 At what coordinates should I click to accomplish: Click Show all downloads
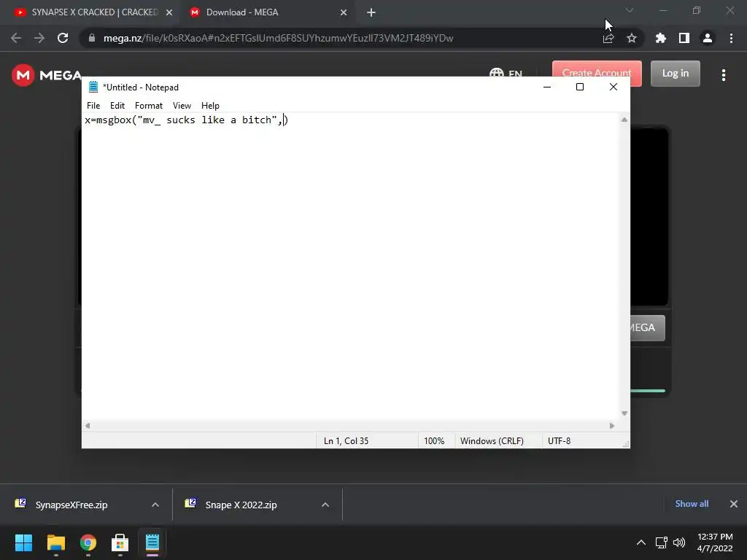pos(692,504)
